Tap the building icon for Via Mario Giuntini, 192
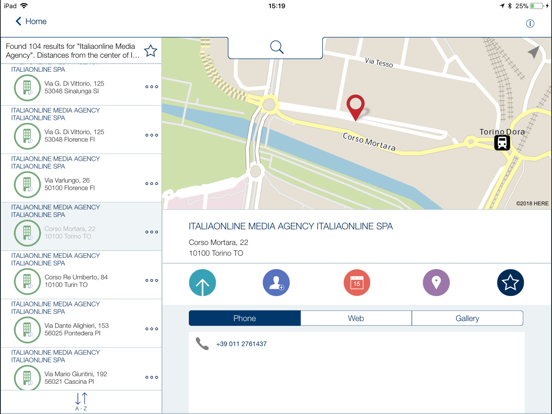Screen dimensions: 552x414 tap(27, 378)
